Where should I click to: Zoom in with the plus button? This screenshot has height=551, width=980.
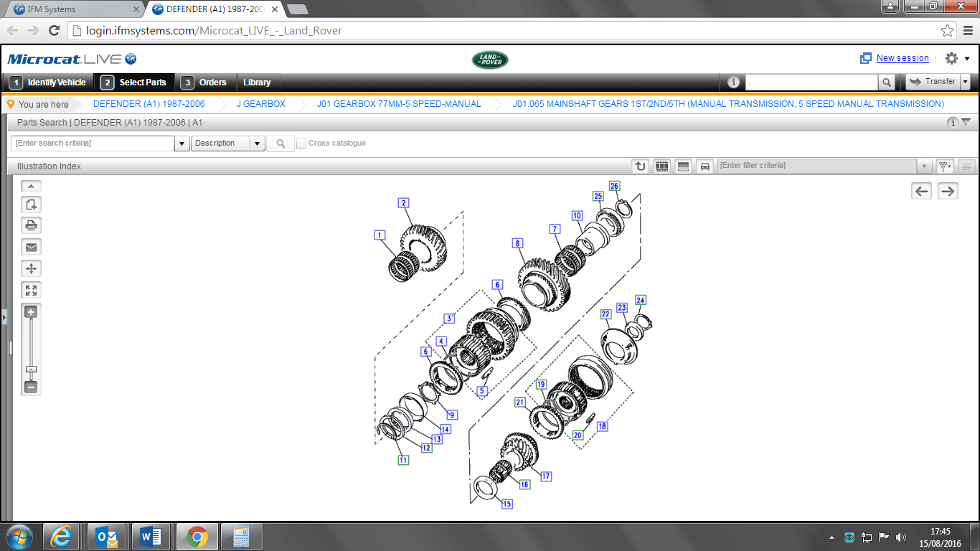click(x=31, y=312)
